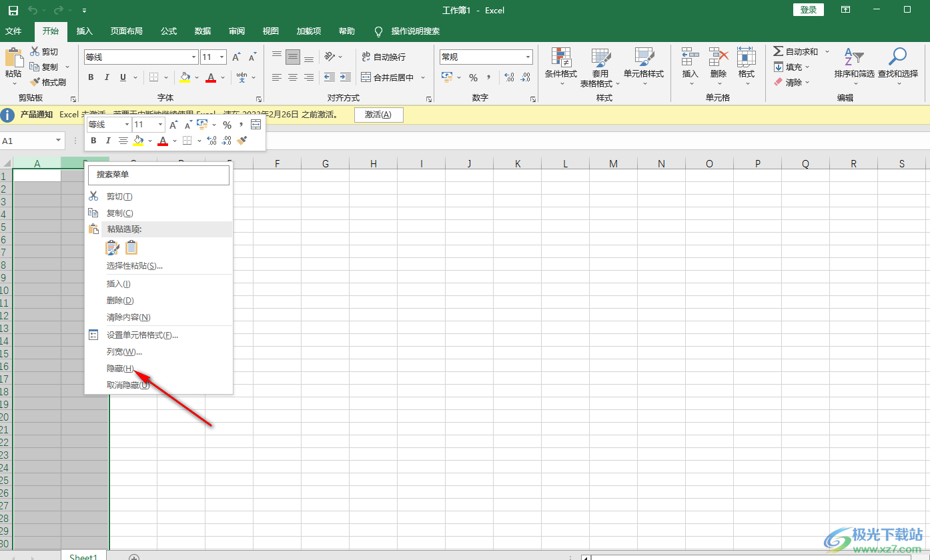The width and height of the screenshot is (930, 560).
Task: Click the context menu search box (搜索菜单)
Action: pos(159,175)
